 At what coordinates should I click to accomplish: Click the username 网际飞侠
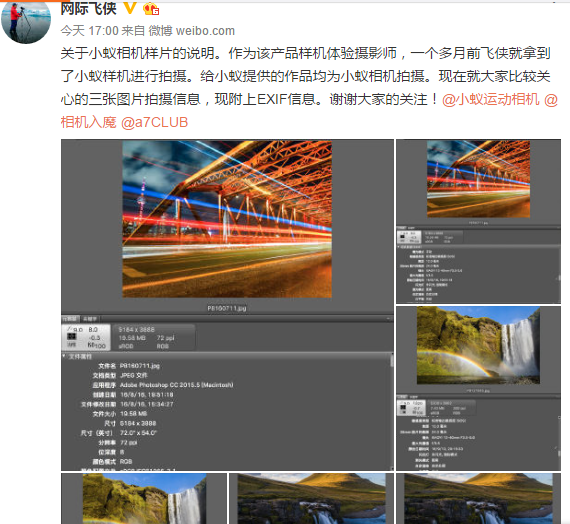(x=88, y=9)
